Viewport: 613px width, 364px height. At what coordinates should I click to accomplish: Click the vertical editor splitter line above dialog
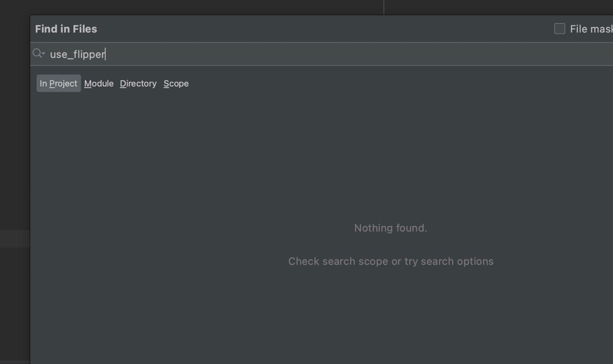pyautogui.click(x=384, y=7)
